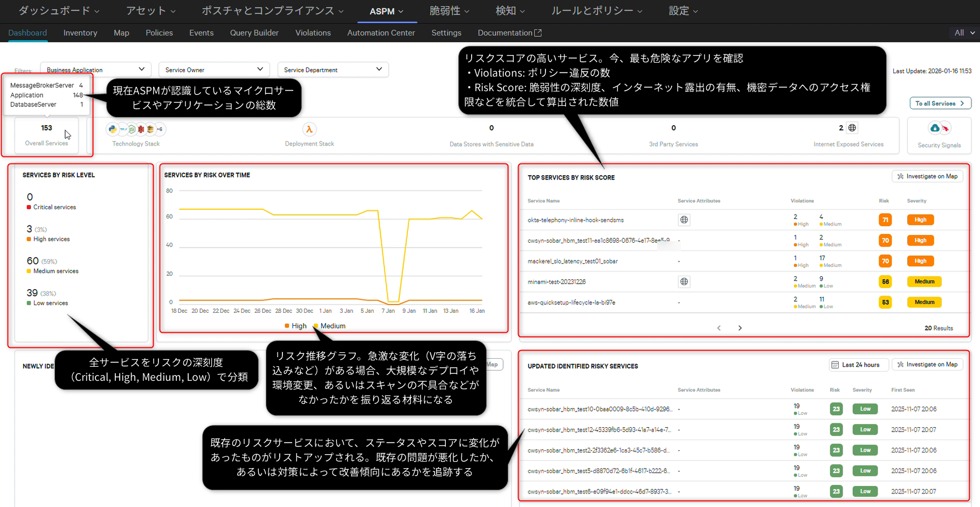
Task: Toggle the Medium series in the chart legend
Action: pos(329,326)
